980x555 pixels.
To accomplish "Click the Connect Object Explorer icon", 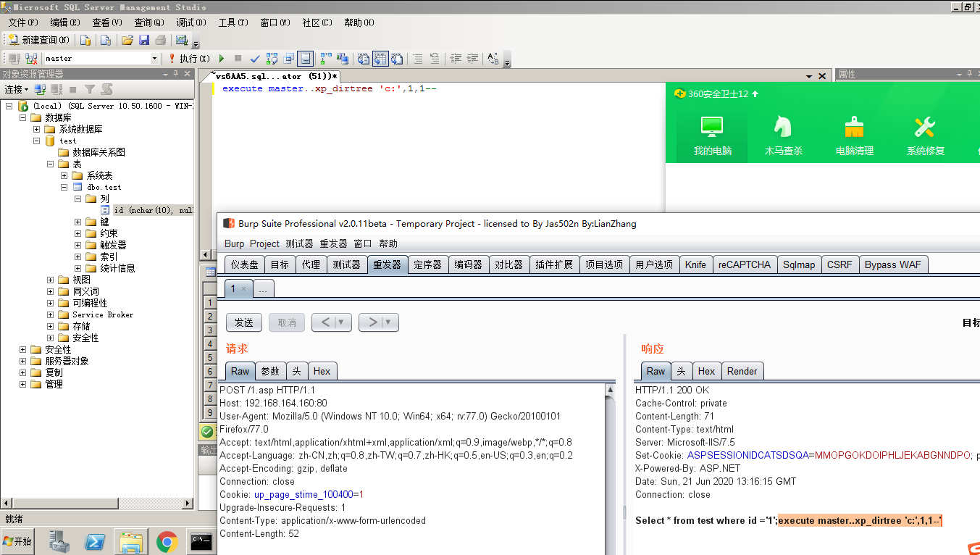I will tap(41, 89).
